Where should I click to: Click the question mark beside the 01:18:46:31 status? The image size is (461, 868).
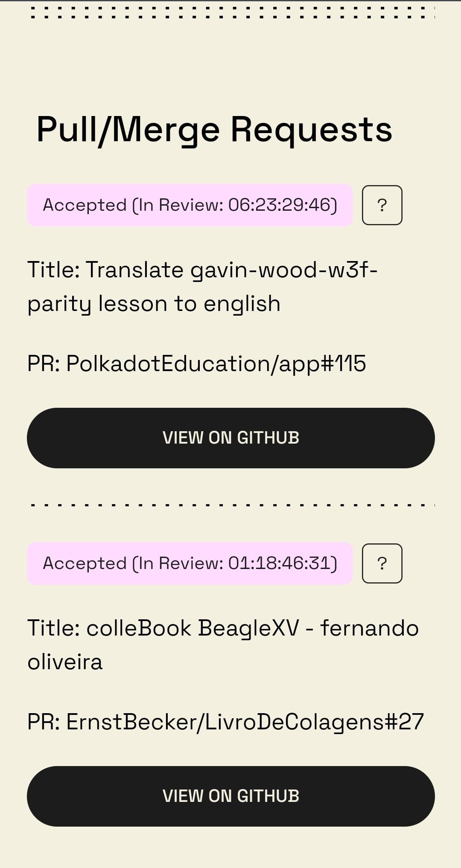[382, 563]
